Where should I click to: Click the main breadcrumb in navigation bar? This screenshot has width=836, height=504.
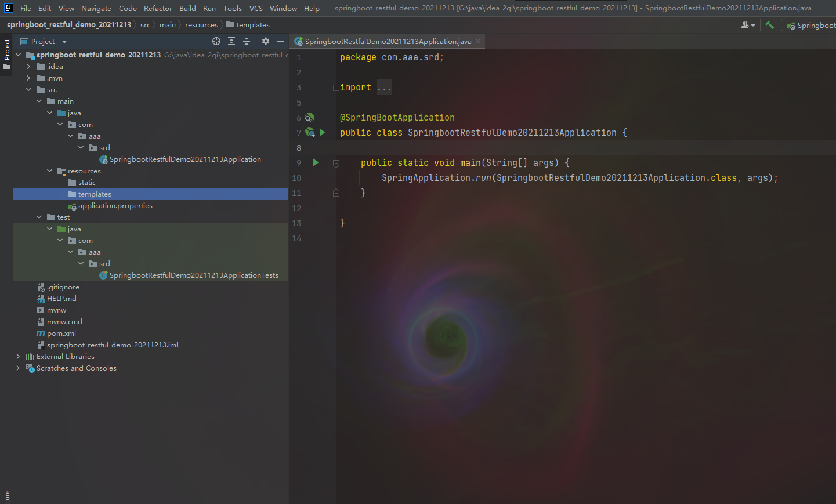pos(168,25)
